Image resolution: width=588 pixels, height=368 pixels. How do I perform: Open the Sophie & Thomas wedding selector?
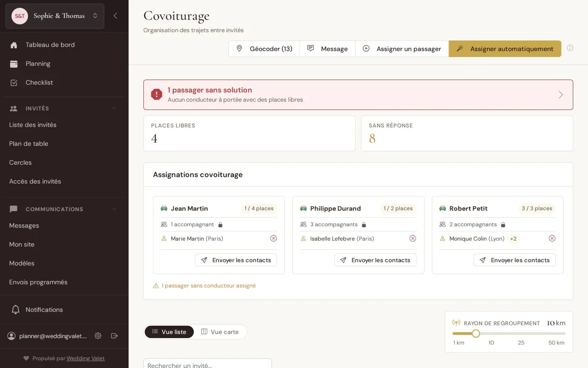[x=55, y=16]
